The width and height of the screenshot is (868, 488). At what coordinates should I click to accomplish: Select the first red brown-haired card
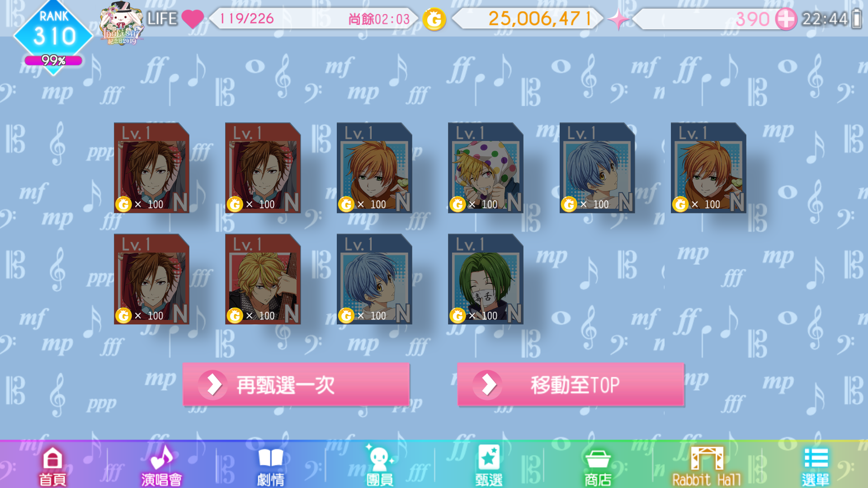[151, 168]
